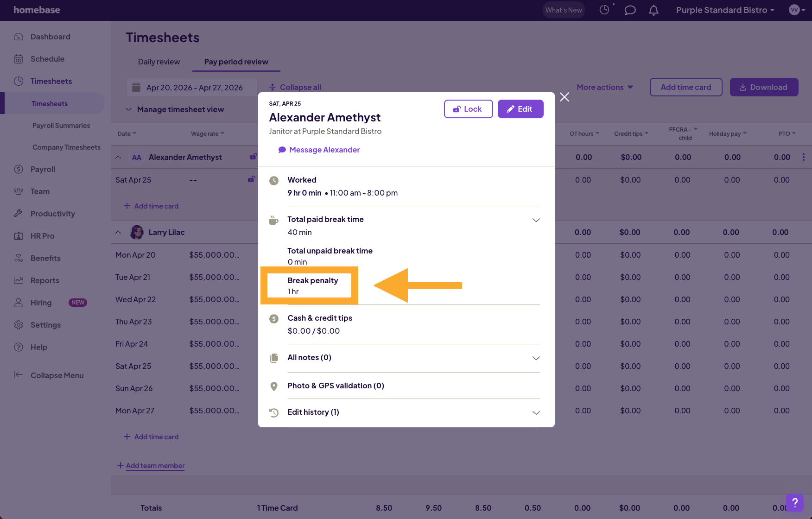Image resolution: width=812 pixels, height=519 pixels.
Task: Click Collapse all link
Action: coord(295,87)
